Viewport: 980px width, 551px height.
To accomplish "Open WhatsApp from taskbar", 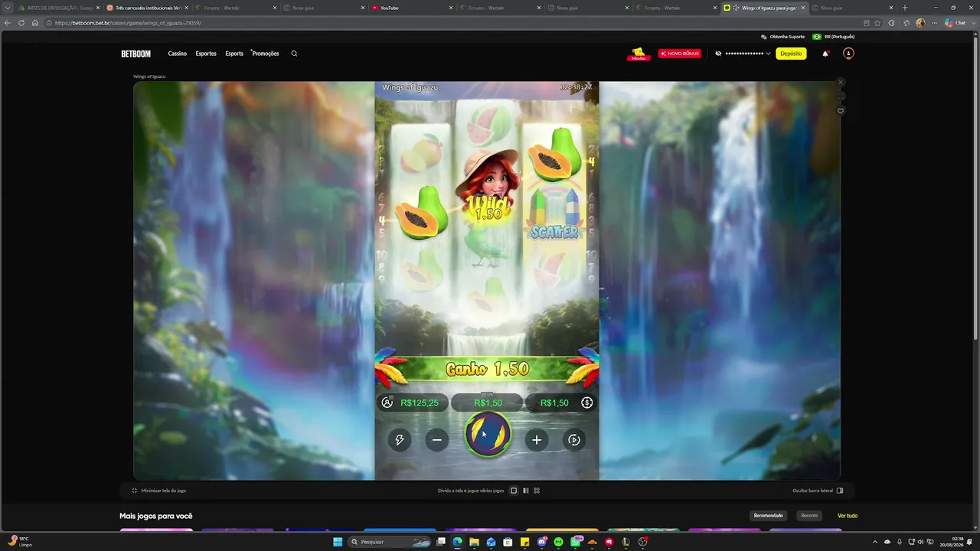I will point(576,542).
